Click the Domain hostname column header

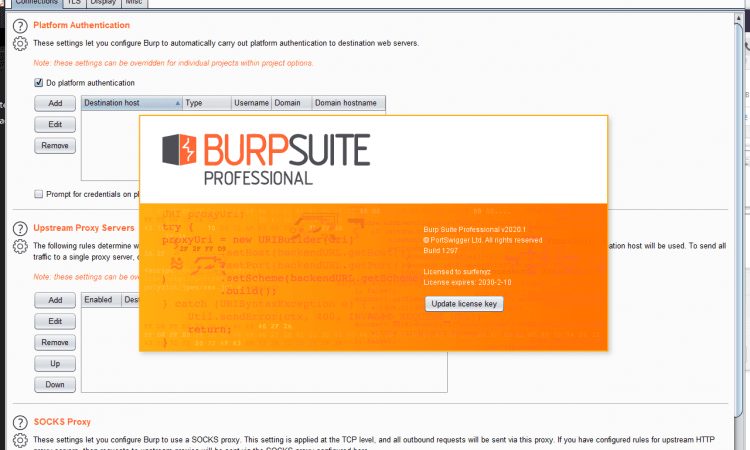point(349,103)
